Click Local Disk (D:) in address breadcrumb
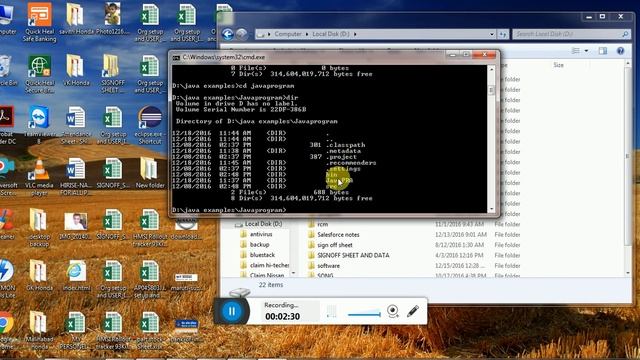Image resolution: width=640 pixels, height=360 pixels. pyautogui.click(x=331, y=34)
